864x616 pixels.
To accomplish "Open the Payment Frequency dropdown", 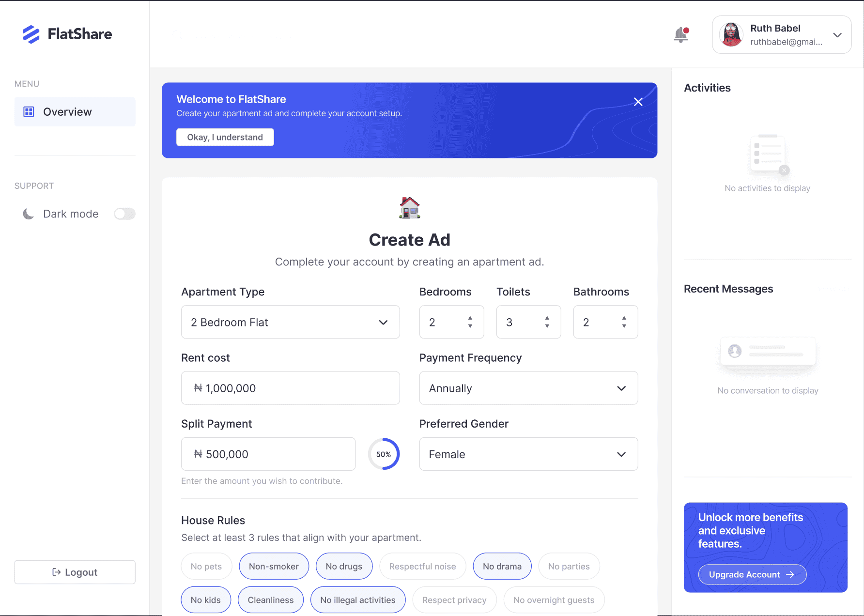I will pos(529,388).
